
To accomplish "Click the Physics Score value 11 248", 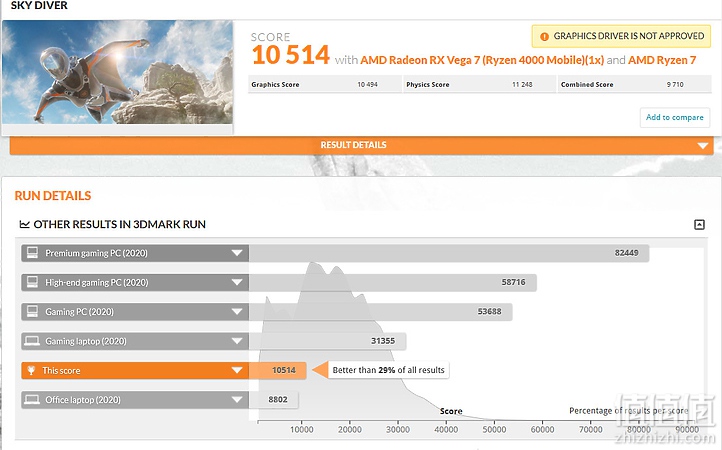I will [522, 85].
